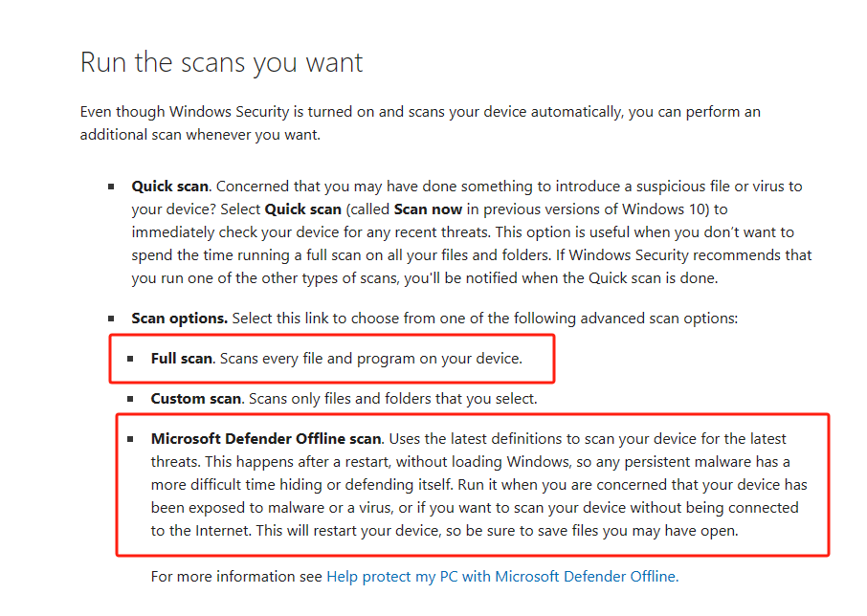Click the square bullet beside Full scan
The image size is (867, 616).
(x=130, y=359)
